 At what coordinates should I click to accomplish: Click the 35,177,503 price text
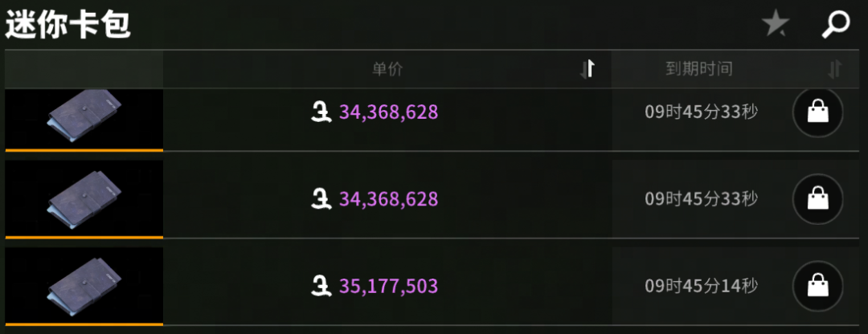[389, 286]
